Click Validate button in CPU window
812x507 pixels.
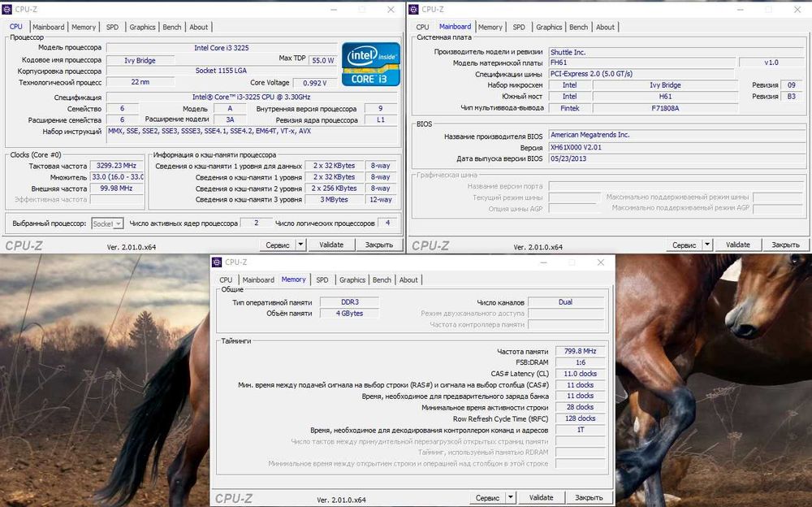[x=331, y=245]
